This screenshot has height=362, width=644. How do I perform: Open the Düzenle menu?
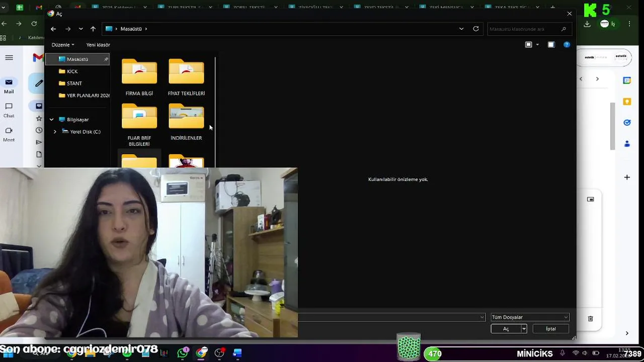63,45
